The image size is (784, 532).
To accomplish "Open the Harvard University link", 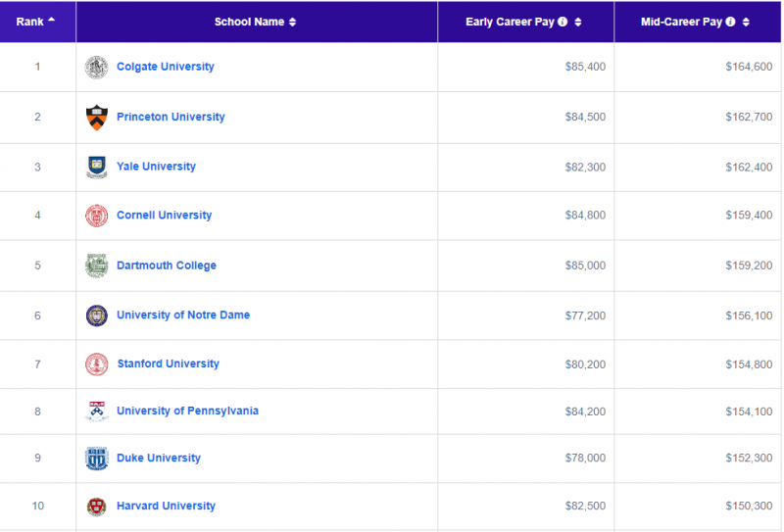I will [x=166, y=506].
